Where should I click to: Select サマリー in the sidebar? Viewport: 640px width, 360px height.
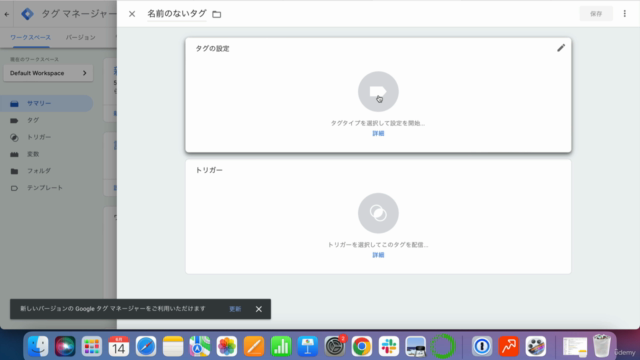pyautogui.click(x=47, y=104)
